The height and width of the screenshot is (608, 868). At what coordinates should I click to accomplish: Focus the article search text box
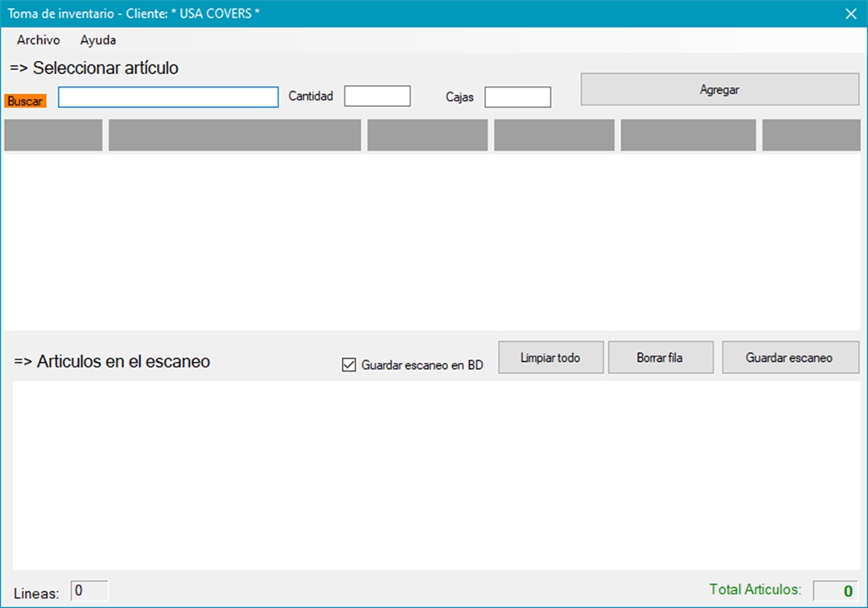(x=168, y=97)
